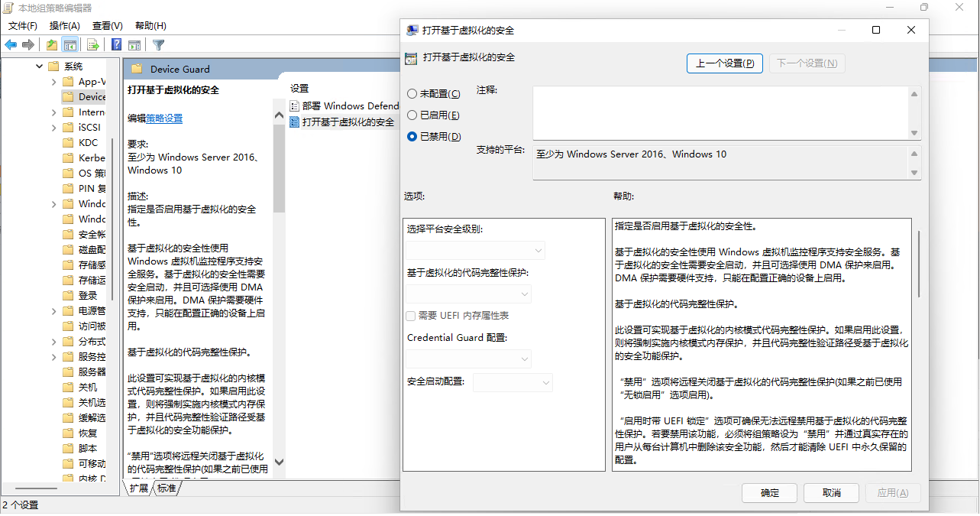Click the 注释 comment text box

click(720, 113)
